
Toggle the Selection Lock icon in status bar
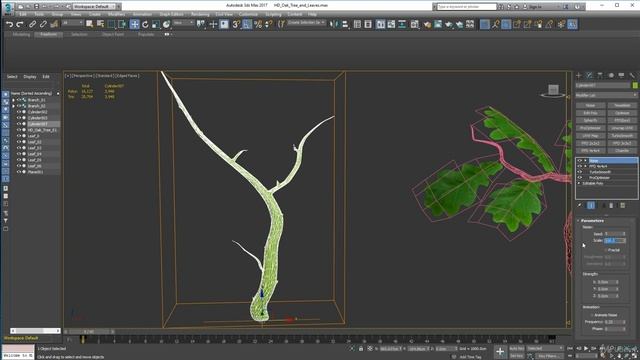point(361,349)
